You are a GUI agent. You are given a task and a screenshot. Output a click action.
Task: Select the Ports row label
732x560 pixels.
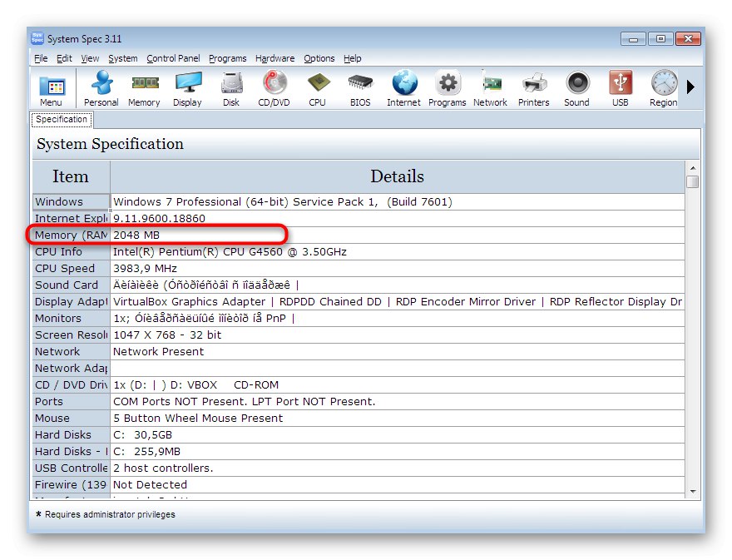tap(71, 402)
